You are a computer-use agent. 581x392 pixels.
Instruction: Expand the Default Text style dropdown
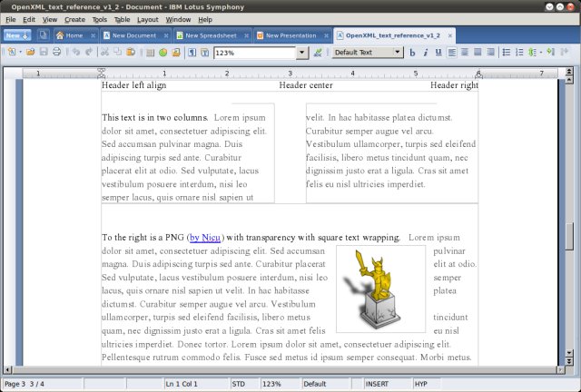(x=398, y=53)
